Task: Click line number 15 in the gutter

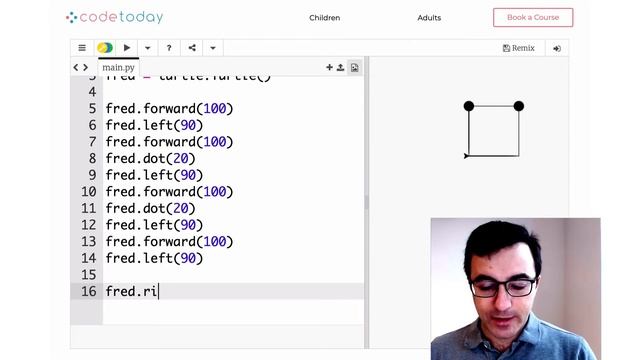Action: pos(88,275)
